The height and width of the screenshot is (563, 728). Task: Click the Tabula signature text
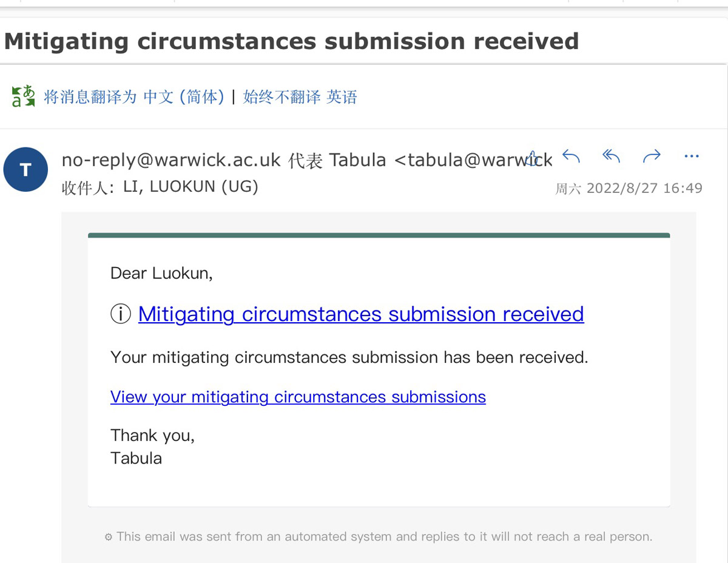click(x=136, y=458)
